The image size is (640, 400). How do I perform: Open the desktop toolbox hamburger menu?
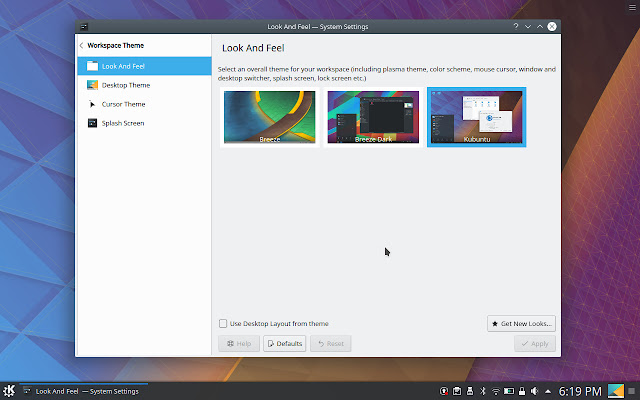632,7
